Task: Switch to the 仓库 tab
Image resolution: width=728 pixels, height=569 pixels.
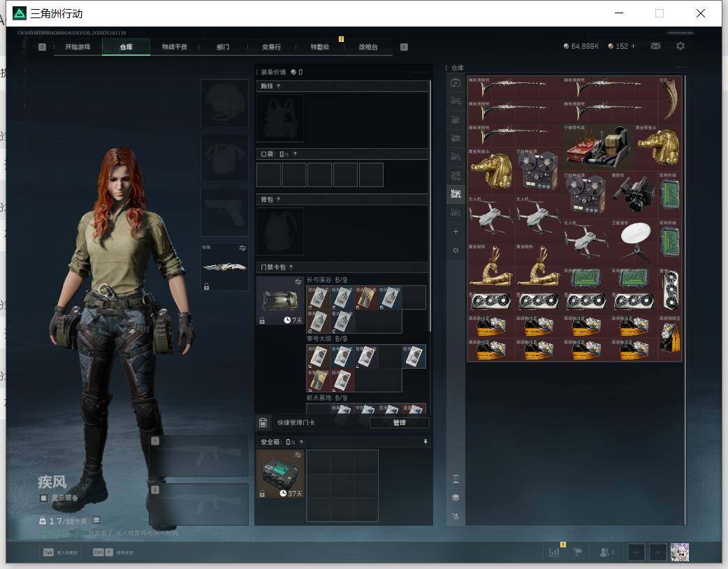Action: [126, 47]
